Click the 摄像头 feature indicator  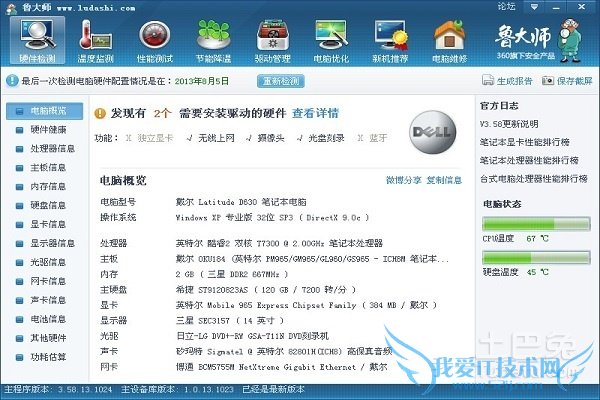point(265,138)
